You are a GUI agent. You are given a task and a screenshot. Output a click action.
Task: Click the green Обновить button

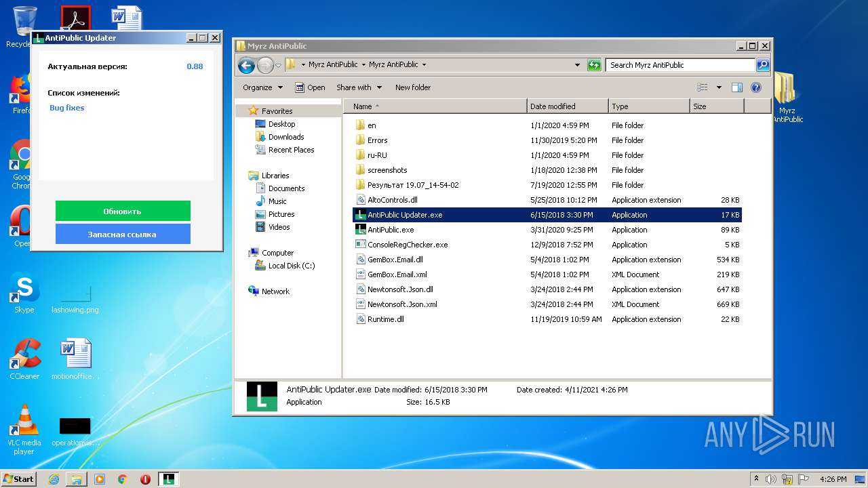[123, 211]
